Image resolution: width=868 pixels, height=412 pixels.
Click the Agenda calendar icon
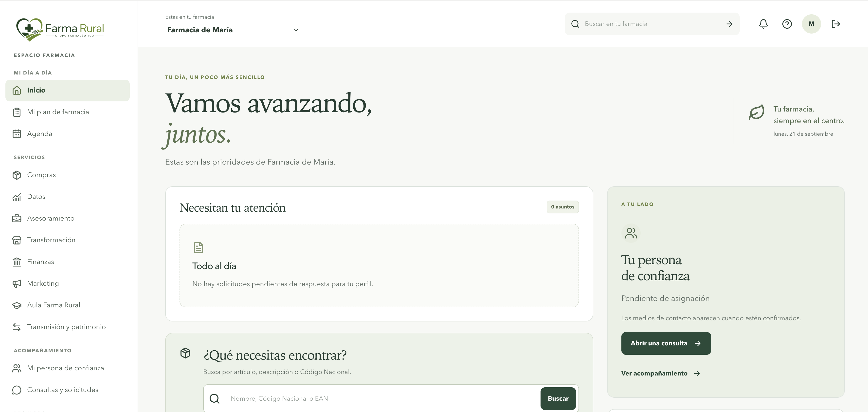pos(17,134)
